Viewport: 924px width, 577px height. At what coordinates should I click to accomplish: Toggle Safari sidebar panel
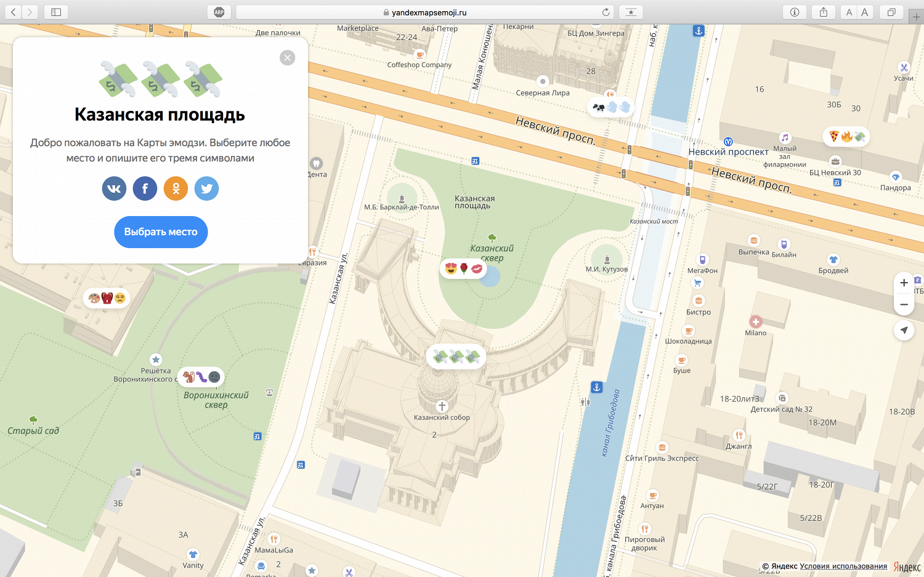point(56,12)
